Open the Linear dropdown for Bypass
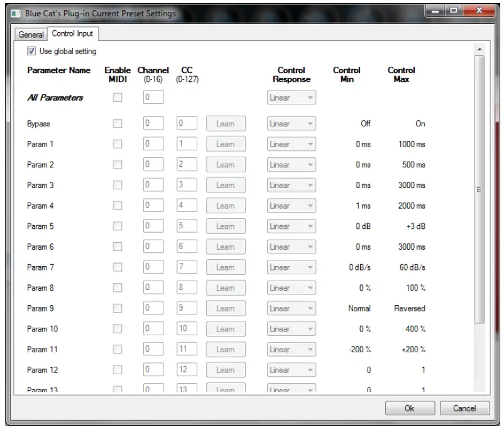This screenshot has height=429, width=504. pyautogui.click(x=290, y=123)
